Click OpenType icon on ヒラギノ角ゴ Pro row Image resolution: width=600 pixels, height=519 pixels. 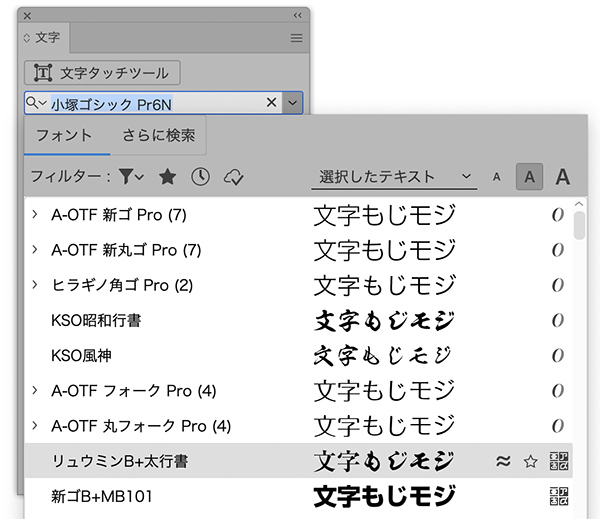point(558,285)
